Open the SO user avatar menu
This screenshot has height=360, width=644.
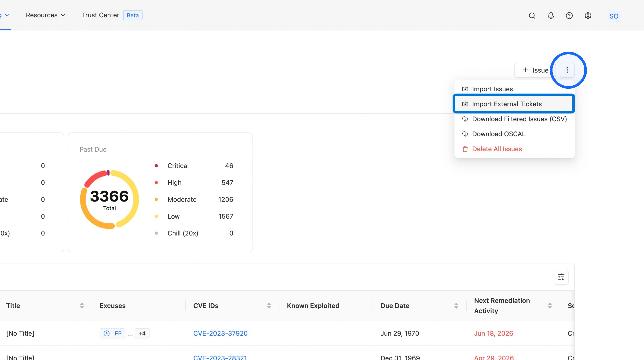pyautogui.click(x=614, y=16)
